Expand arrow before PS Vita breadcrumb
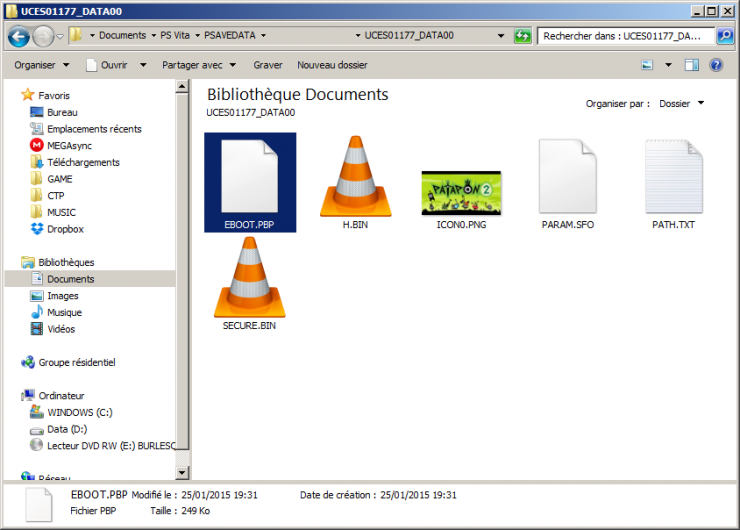The width and height of the screenshot is (740, 530). coord(153,35)
